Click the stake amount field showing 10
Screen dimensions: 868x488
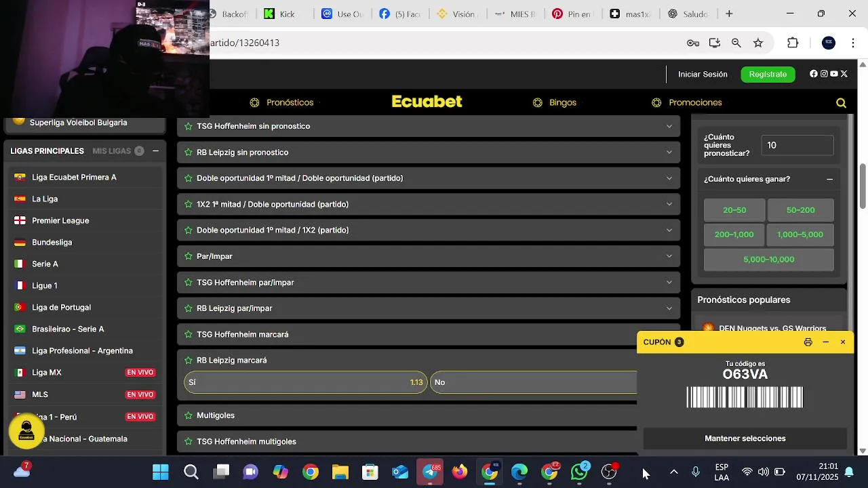point(797,145)
